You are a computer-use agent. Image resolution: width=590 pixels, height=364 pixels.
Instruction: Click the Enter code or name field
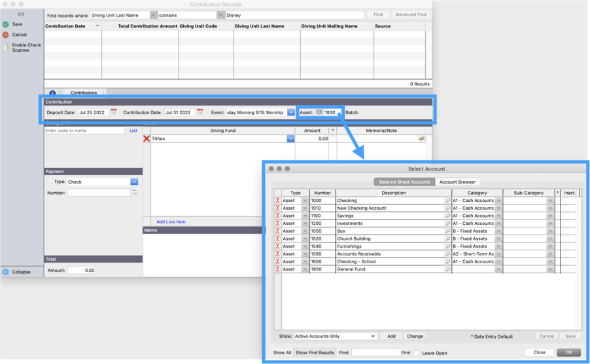[84, 131]
